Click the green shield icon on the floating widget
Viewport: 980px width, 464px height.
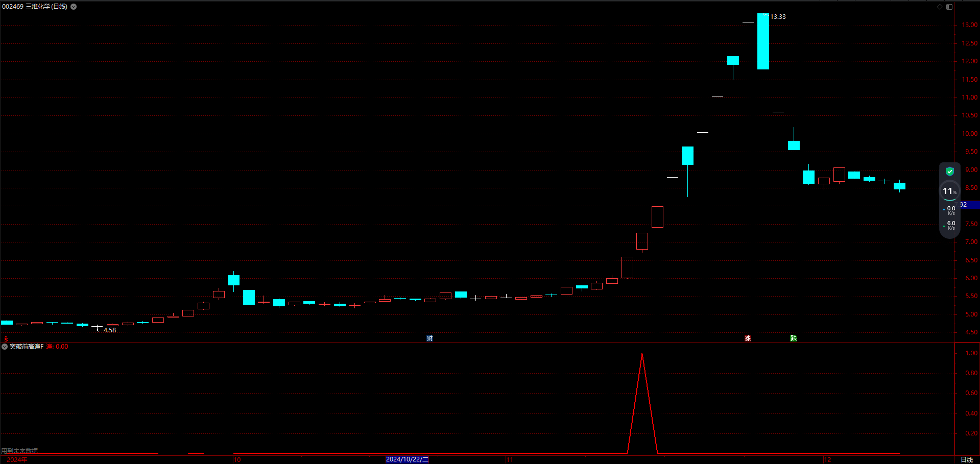[x=950, y=172]
